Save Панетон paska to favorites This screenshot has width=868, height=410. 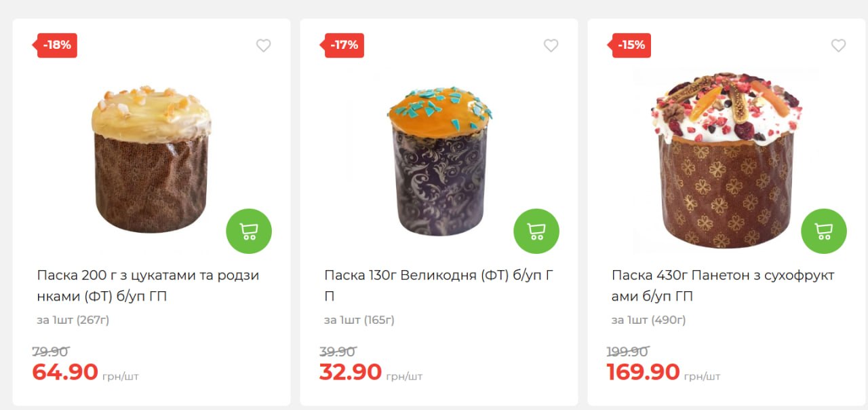(839, 45)
